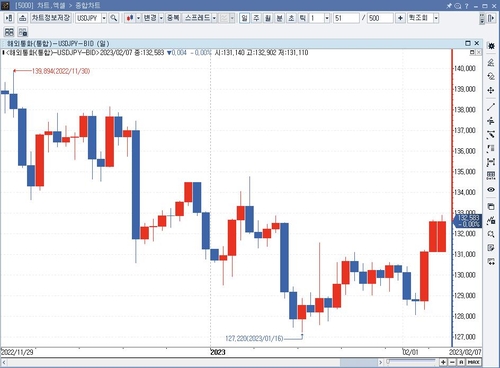
Task: Click the pin icon in title bar
Action: pyautogui.click(x=449, y=6)
